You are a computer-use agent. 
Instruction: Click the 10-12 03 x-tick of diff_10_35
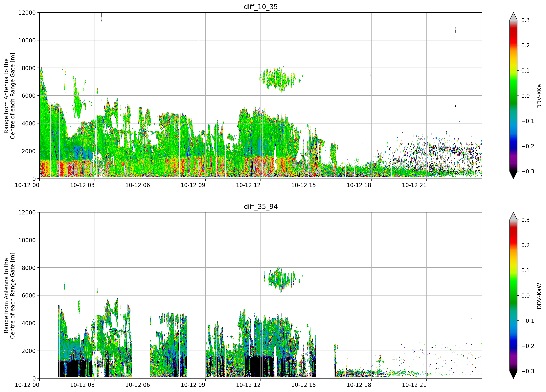tap(82, 185)
